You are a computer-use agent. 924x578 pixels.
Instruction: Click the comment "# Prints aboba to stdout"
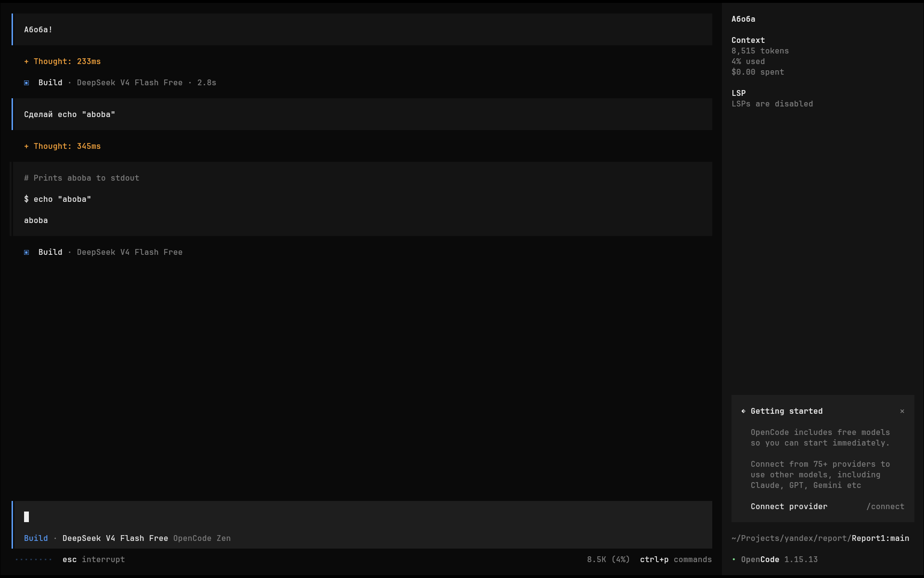82,178
